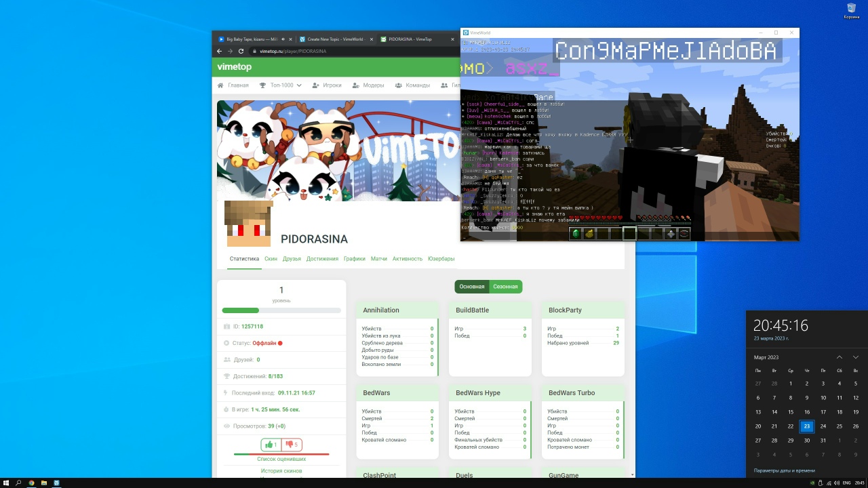Viewport: 868px width, 488px height.
Task: Switch to Сезонная statistics toggle
Action: (505, 287)
